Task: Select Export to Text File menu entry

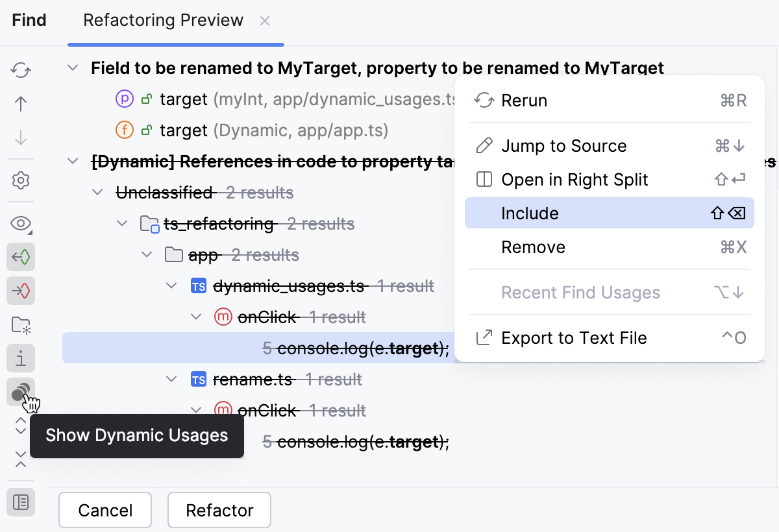Action: click(574, 337)
